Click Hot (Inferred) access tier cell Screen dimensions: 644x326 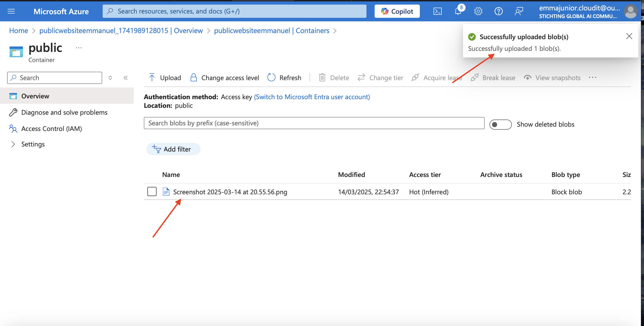(429, 192)
